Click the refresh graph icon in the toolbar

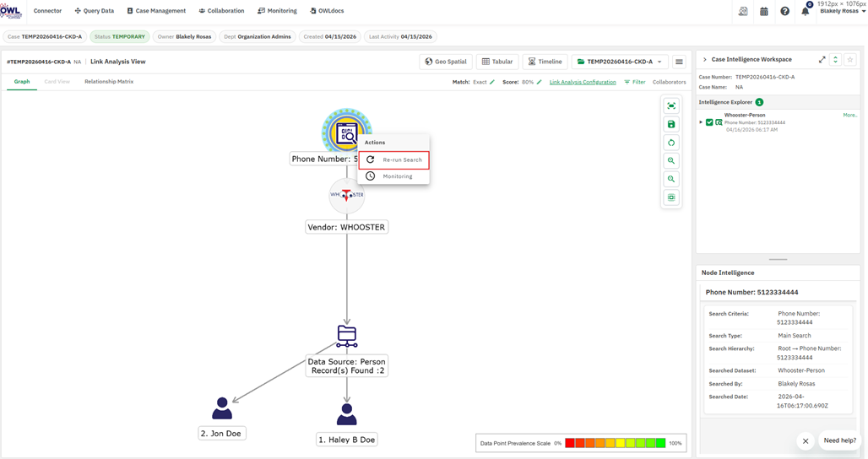click(671, 143)
